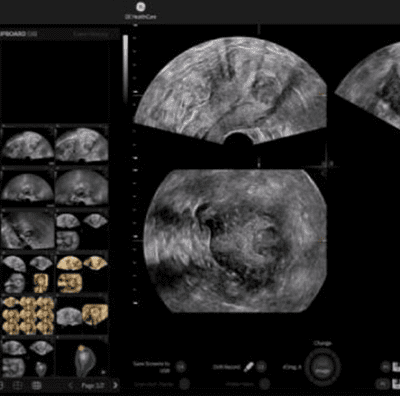This screenshot has height=396, width=400.
Task: Select the 3x3 grid clipboard layout icon
Action: coord(36,385)
